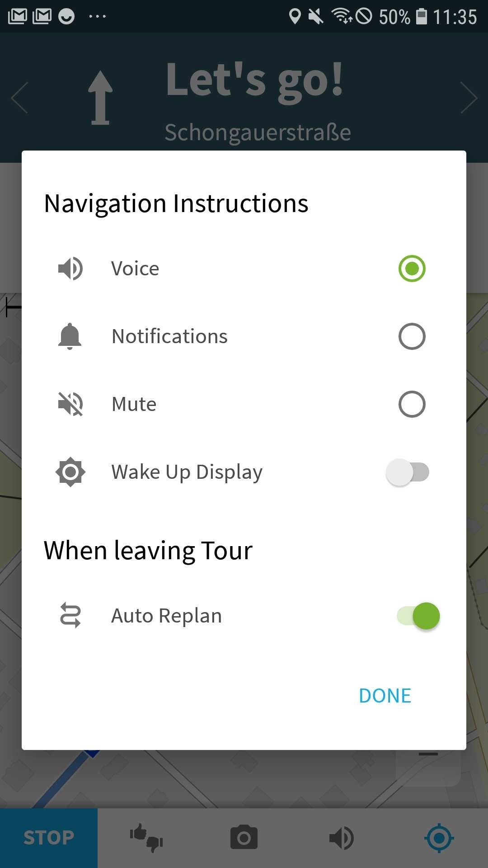This screenshot has width=488, height=868.
Task: Go to previous instruction with left chevron
Action: [19, 98]
